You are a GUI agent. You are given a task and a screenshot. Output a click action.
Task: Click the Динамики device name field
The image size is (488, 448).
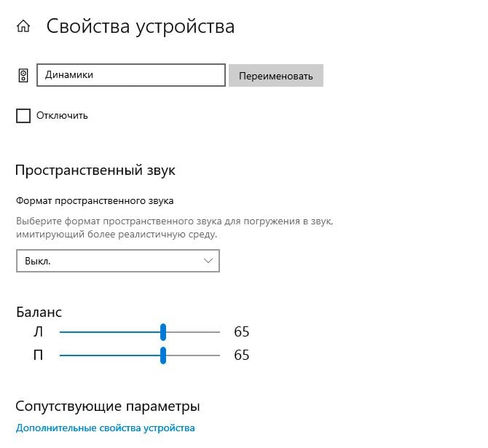coord(131,75)
